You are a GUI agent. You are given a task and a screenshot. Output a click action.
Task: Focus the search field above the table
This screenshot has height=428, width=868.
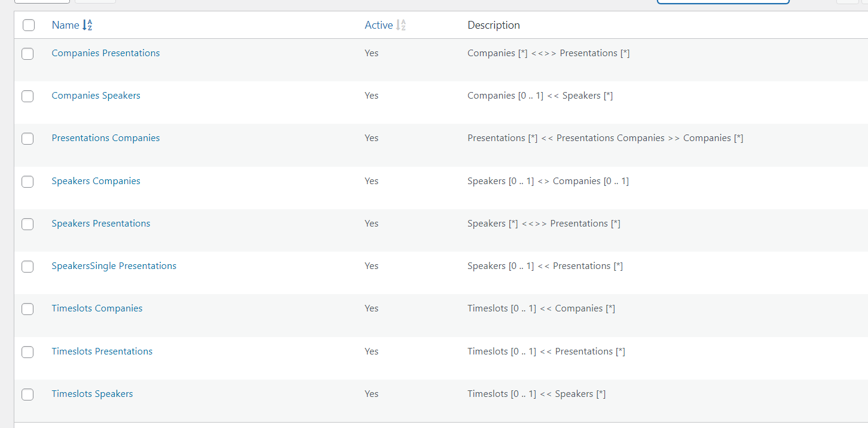pos(723,2)
